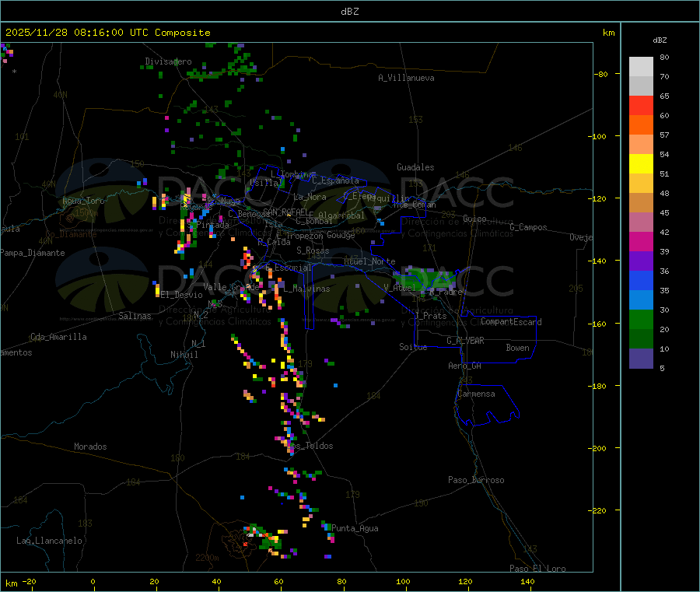The height and width of the screenshot is (592, 700).
Task: Click the timestamp '2025/11/28 08:16:00 UTC Composite'
Action: [x=107, y=33]
